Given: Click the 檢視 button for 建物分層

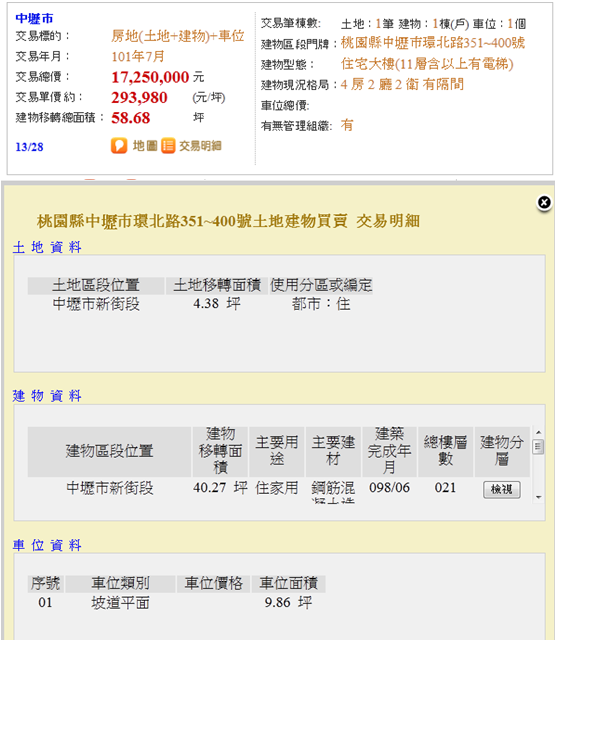Looking at the screenshot, I should pyautogui.click(x=501, y=490).
